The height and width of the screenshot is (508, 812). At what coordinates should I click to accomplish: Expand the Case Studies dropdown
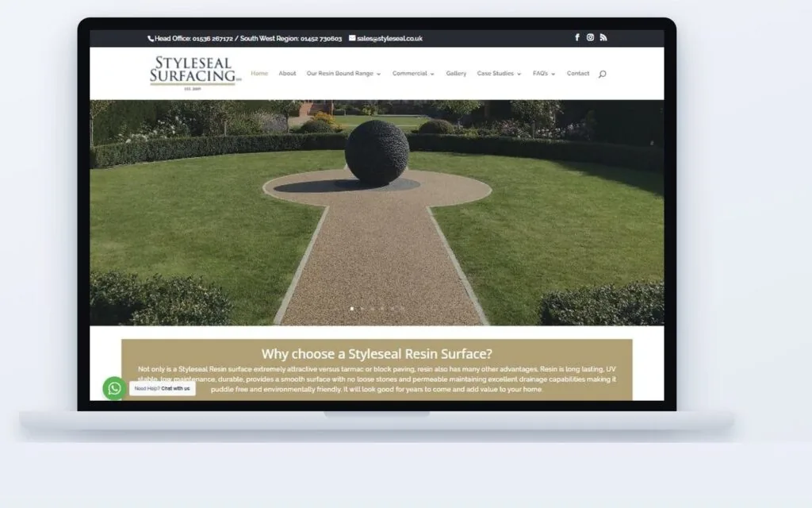500,74
